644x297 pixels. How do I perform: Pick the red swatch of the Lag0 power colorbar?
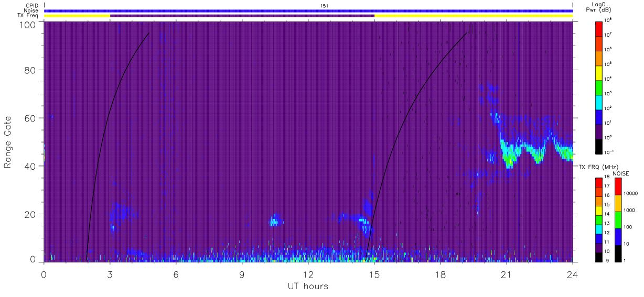point(599,28)
